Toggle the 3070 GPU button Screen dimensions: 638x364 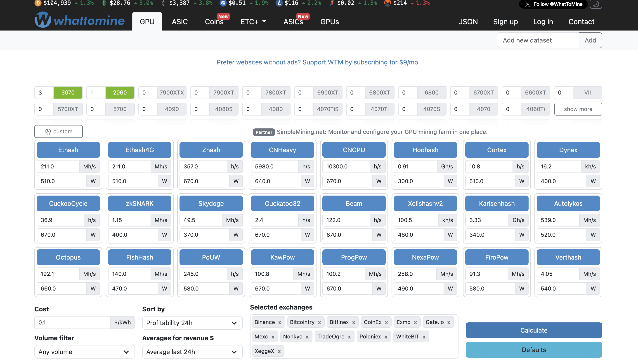(68, 92)
